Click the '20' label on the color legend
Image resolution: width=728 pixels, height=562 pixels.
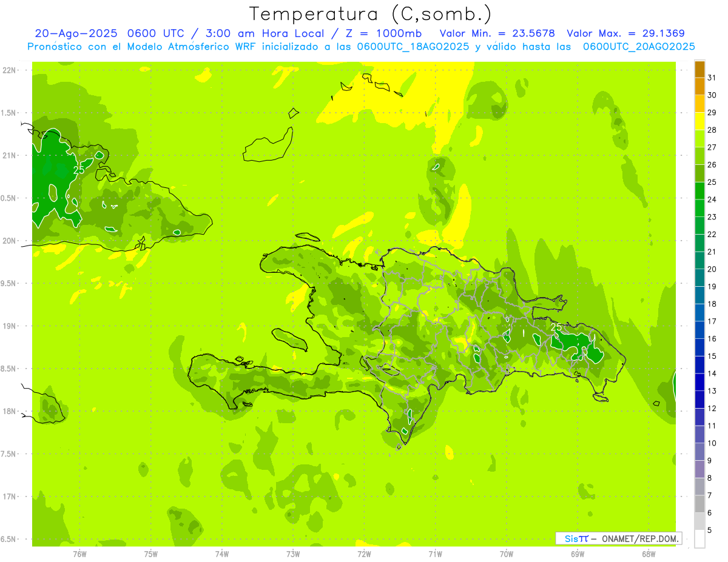tap(712, 269)
